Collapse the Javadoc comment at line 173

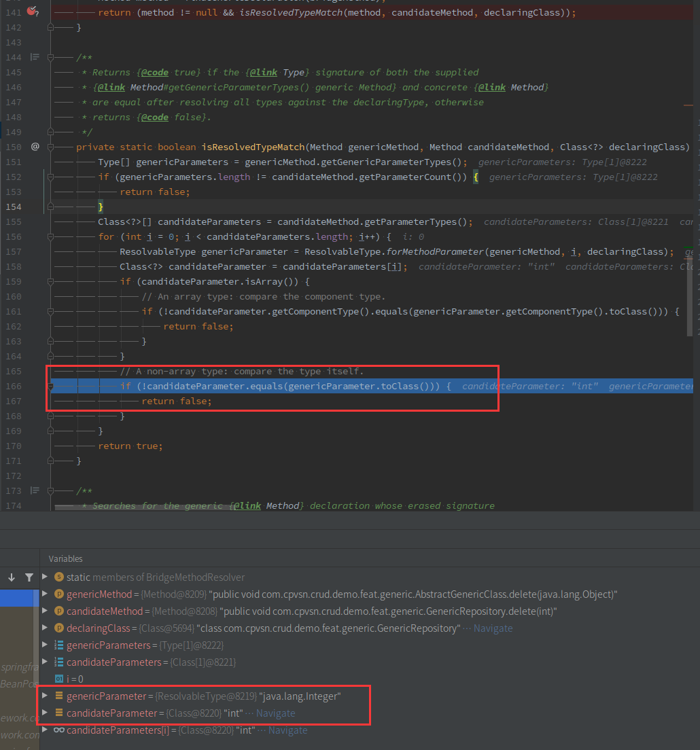(x=50, y=490)
